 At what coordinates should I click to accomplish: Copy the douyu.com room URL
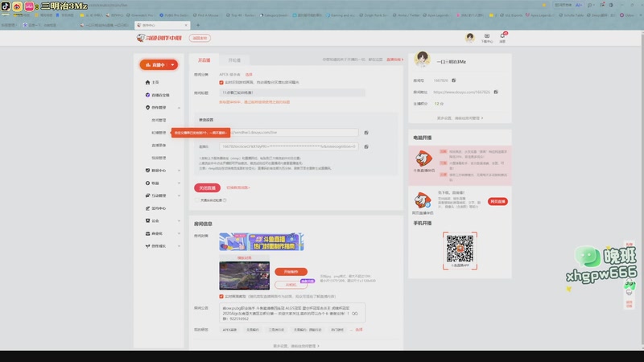[x=496, y=92]
